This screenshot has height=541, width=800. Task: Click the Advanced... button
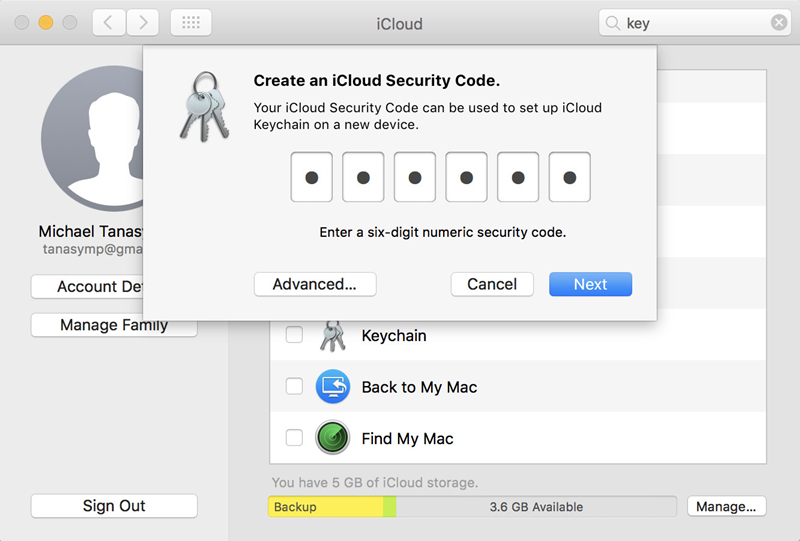tap(315, 284)
